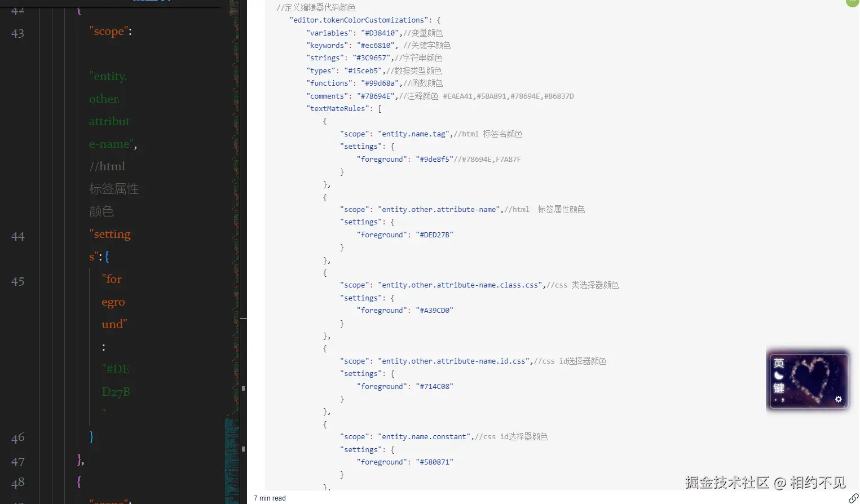860x504 pixels.
Task: Toggle the punctuation mode indicator
Action: [x=779, y=400]
